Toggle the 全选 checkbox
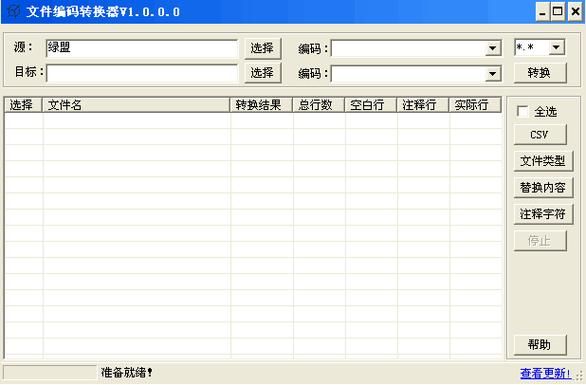586x385 pixels. pyautogui.click(x=522, y=111)
